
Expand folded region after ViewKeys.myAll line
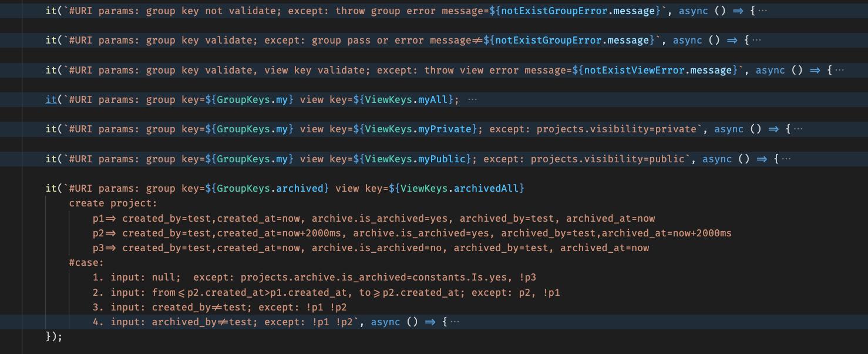pyautogui.click(x=472, y=100)
